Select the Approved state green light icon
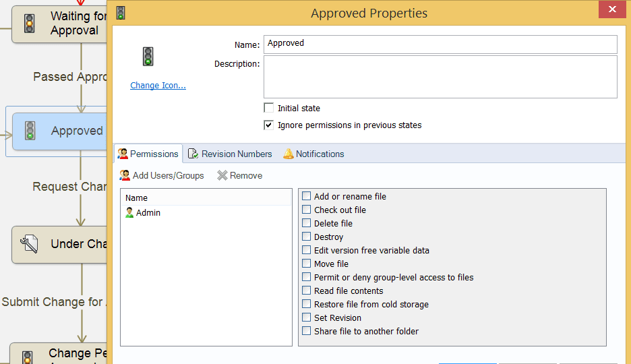 click(30, 131)
